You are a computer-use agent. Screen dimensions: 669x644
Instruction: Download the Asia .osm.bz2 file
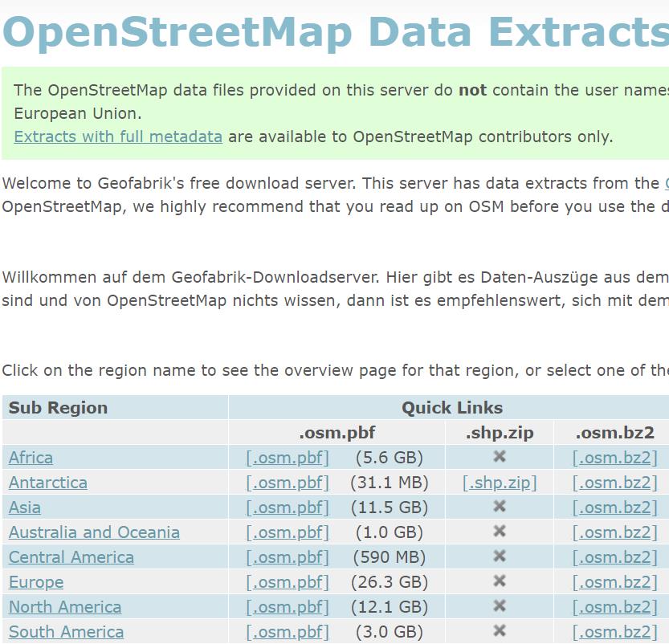(615, 507)
